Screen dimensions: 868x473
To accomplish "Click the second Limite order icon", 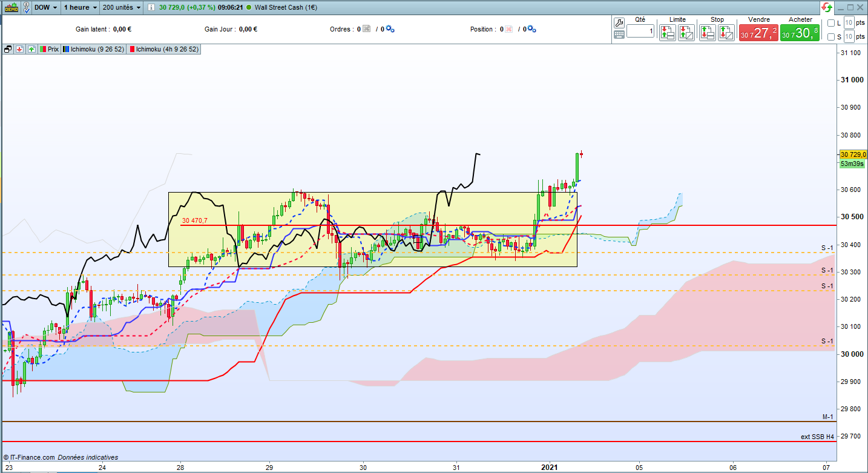I will coord(686,33).
